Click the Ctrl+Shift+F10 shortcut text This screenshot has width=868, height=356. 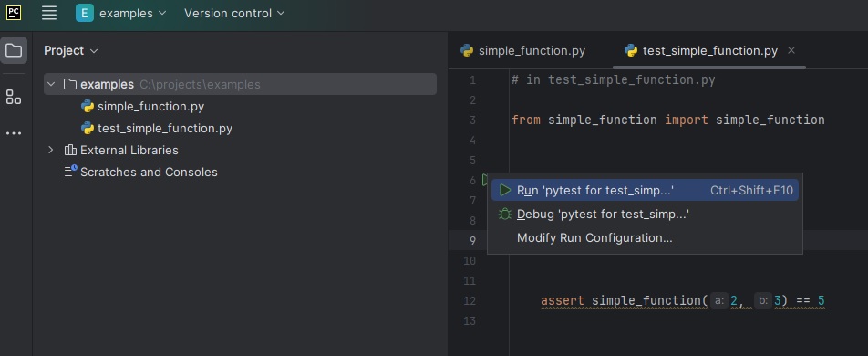[x=751, y=190]
